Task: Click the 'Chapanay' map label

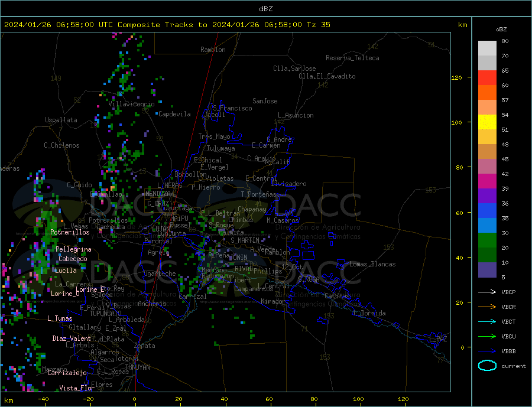Action: click(x=252, y=209)
